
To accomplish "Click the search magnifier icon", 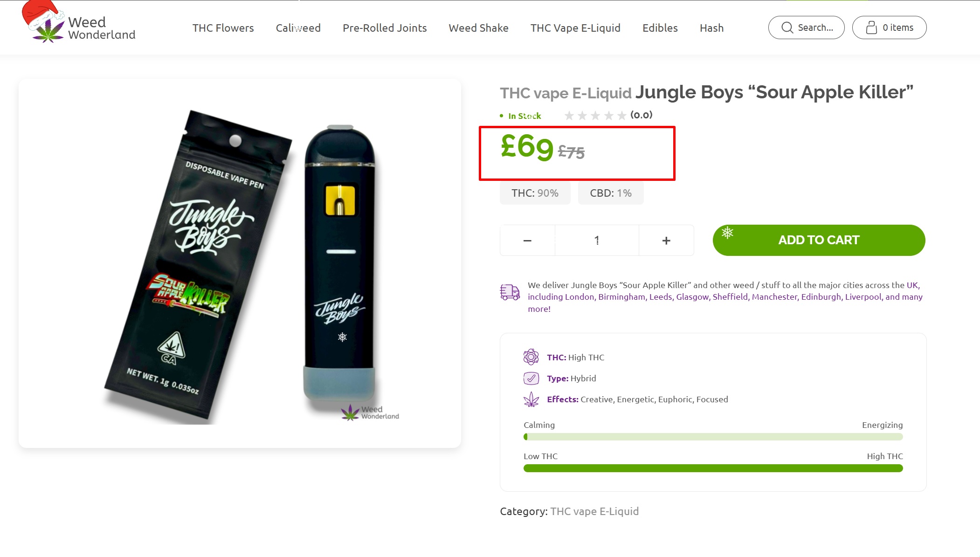I will click(x=787, y=28).
